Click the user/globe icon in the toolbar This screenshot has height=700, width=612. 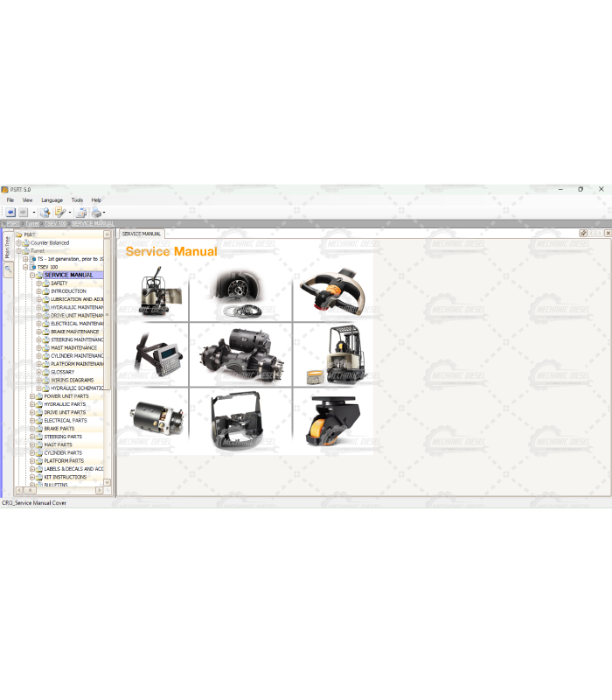[x=44, y=213]
